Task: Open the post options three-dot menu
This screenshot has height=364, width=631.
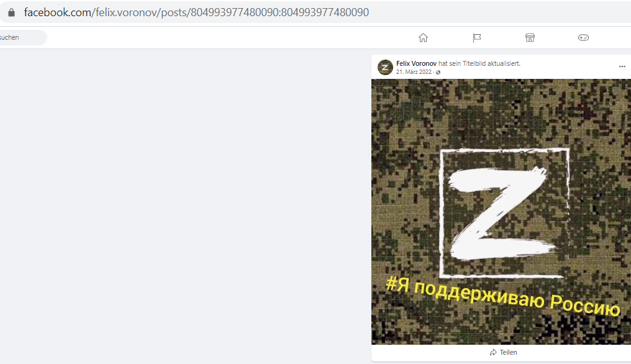Action: [622, 66]
